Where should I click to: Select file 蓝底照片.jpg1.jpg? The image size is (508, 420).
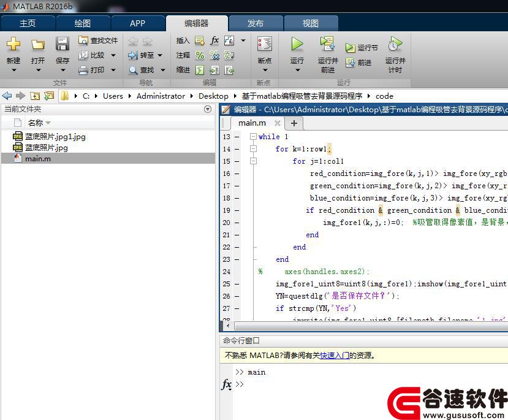(108, 137)
